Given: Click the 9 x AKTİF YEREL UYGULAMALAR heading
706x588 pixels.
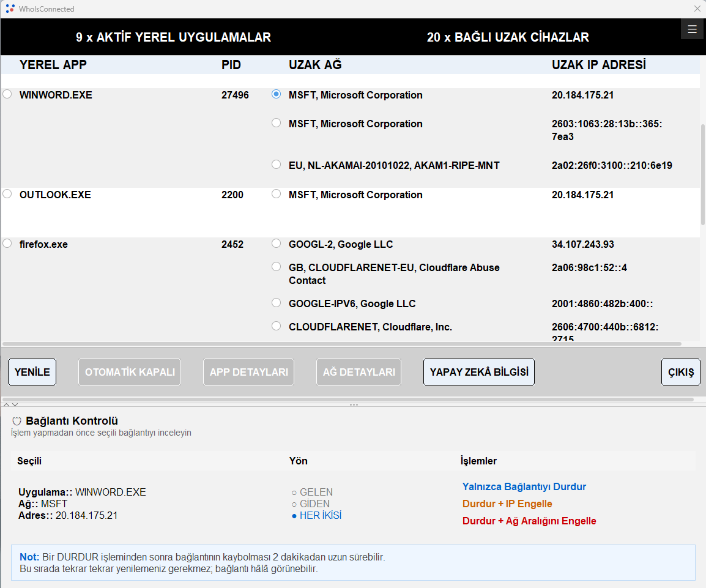Looking at the screenshot, I should click(x=173, y=37).
